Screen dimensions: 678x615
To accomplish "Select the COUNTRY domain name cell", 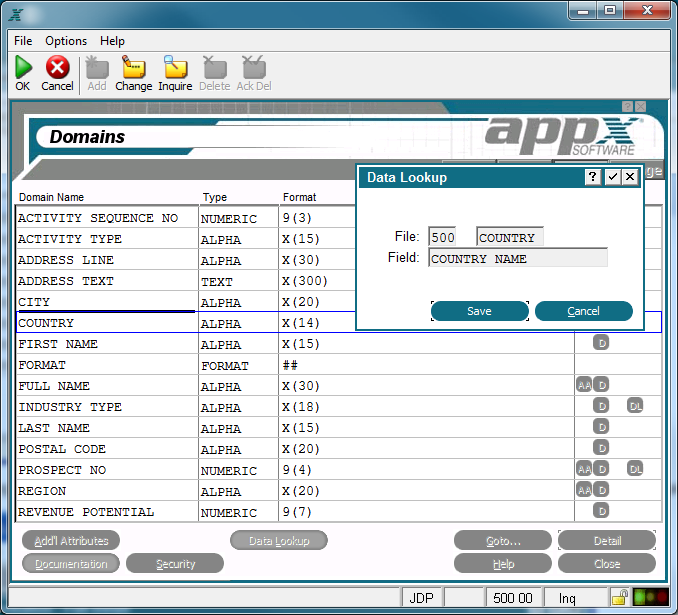I will coord(107,323).
